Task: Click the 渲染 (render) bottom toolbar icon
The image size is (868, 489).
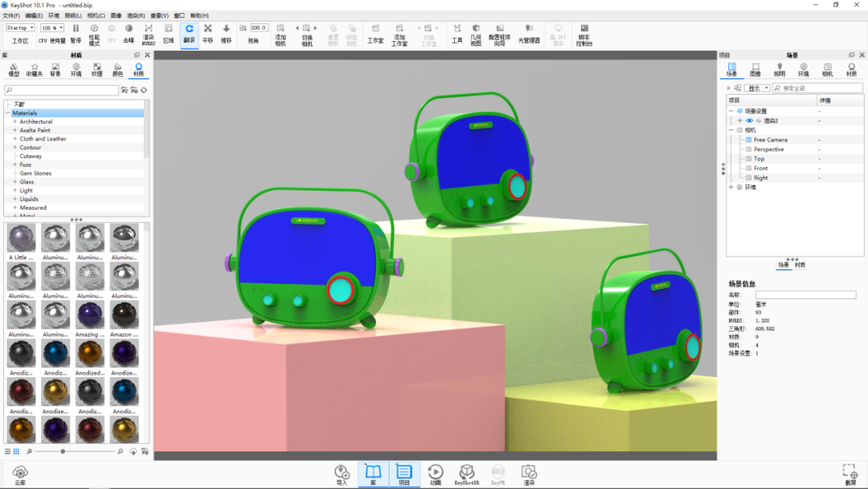Action: pos(529,475)
